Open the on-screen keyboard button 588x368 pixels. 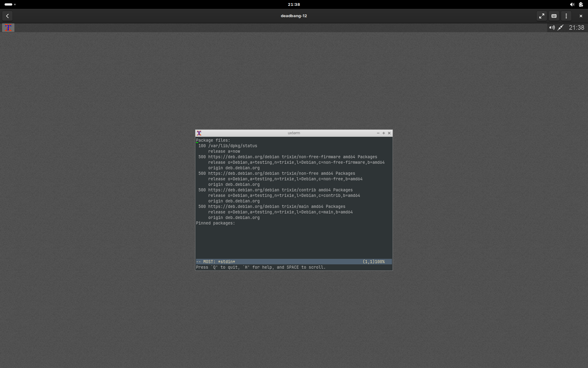(x=554, y=16)
